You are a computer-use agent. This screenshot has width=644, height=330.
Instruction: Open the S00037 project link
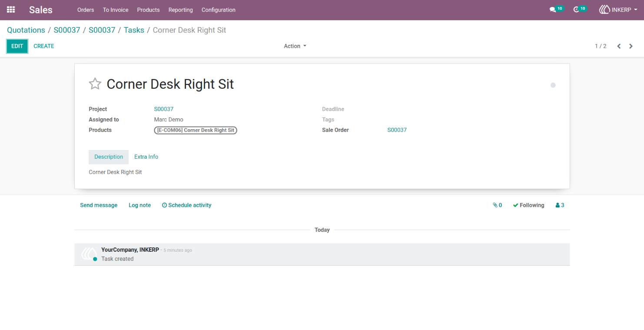click(164, 109)
